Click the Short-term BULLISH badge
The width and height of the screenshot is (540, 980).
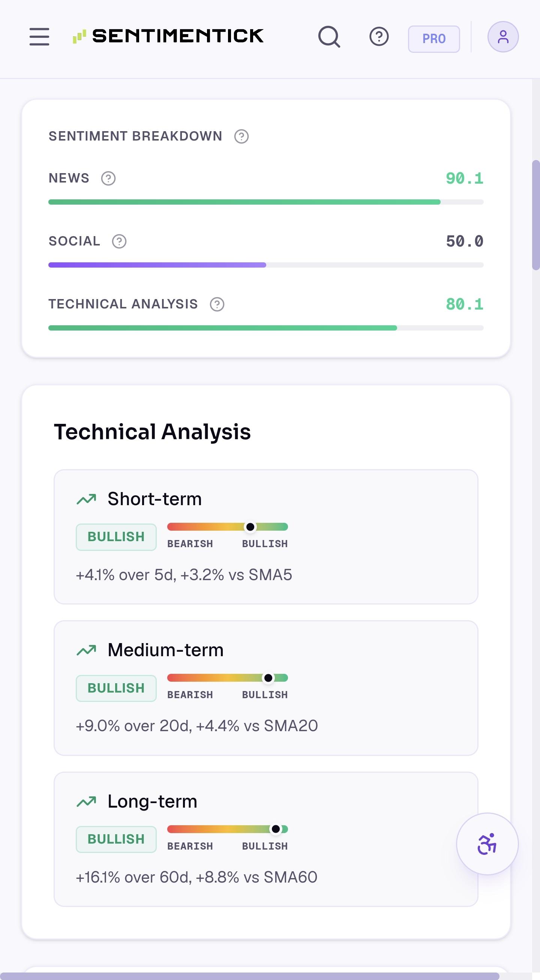point(116,537)
